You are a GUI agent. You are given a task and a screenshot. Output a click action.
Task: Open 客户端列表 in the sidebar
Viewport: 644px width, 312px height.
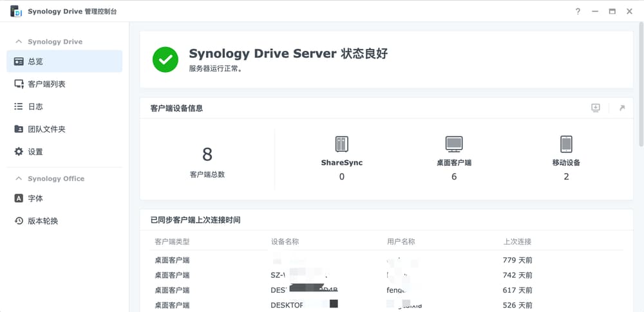[46, 84]
